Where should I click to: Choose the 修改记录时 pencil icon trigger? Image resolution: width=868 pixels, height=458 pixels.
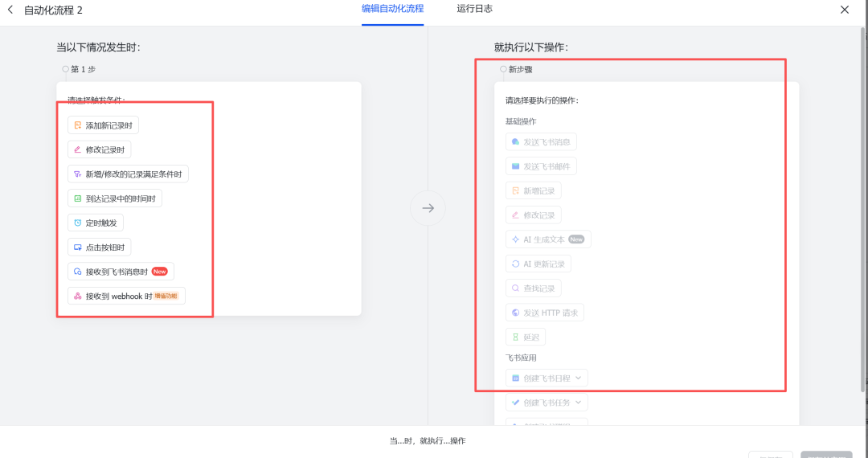tap(78, 149)
